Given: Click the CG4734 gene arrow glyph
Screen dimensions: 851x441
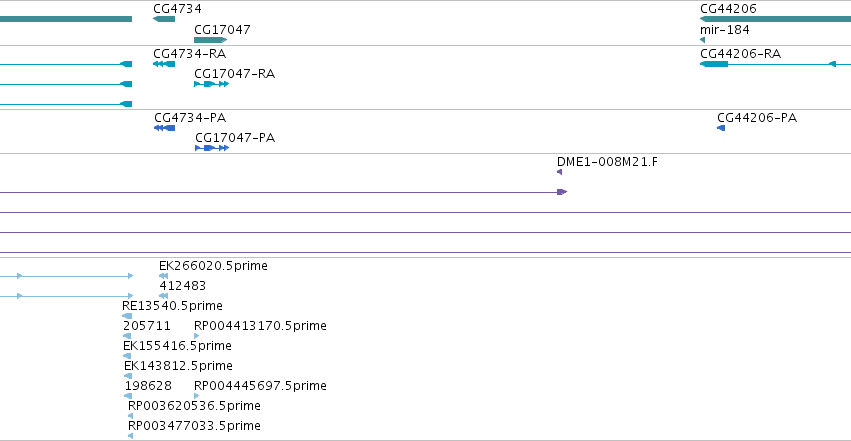Looking at the screenshot, I should click(x=164, y=19).
